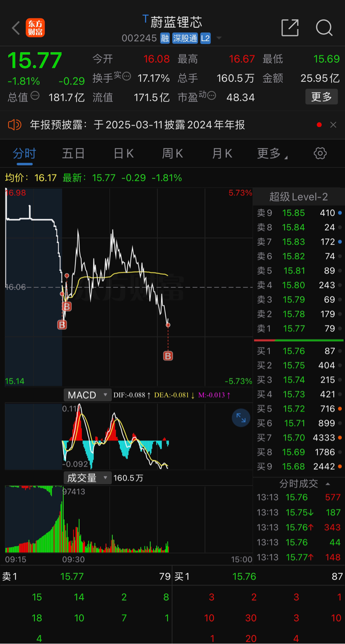Tap the intraday price line chart
The height and width of the screenshot is (644, 345).
[x=128, y=287]
